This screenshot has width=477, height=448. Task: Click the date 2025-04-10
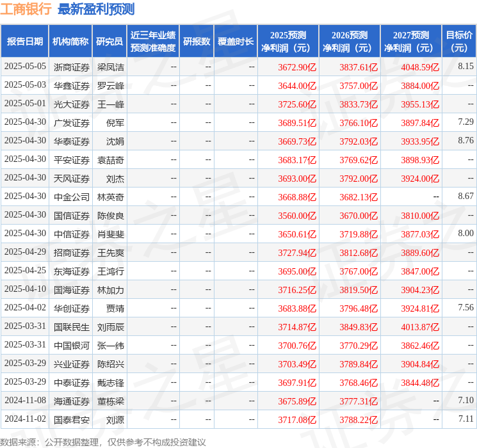(x=25, y=289)
